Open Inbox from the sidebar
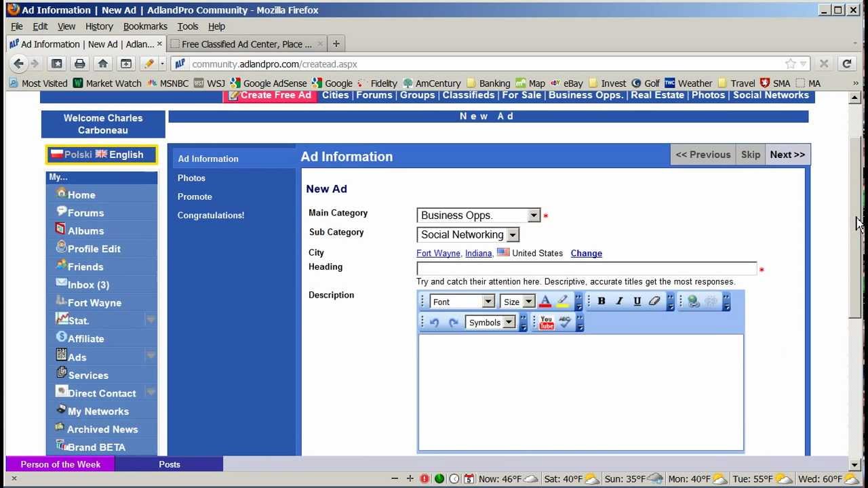868x488 pixels. (87, 285)
